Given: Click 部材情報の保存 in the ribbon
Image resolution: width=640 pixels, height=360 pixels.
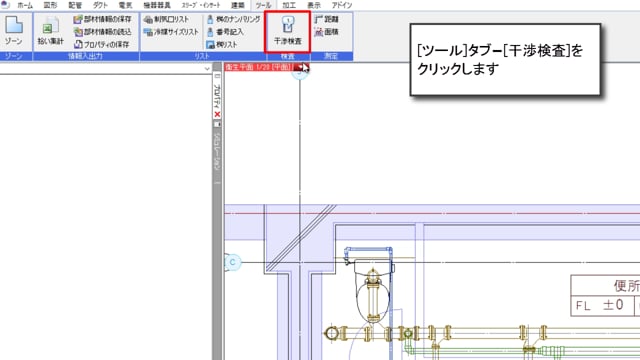Looking at the screenshot, I should point(102,19).
